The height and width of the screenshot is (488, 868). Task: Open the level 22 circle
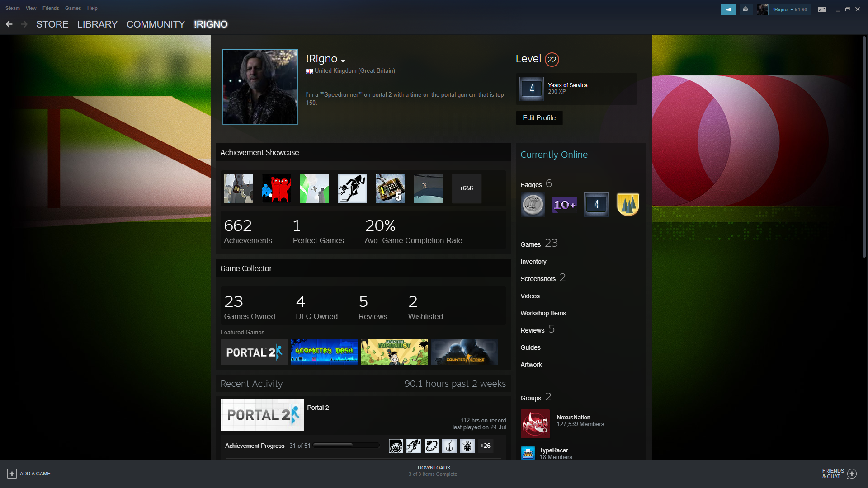552,60
